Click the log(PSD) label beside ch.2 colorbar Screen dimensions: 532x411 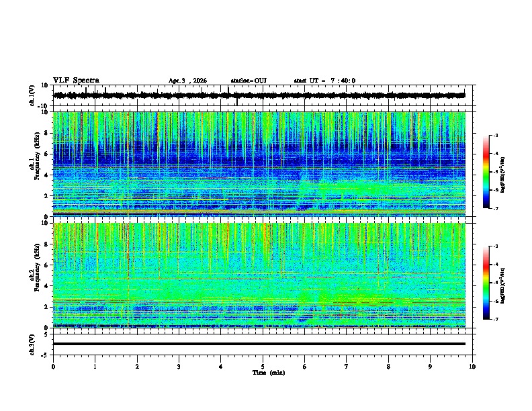(x=503, y=285)
